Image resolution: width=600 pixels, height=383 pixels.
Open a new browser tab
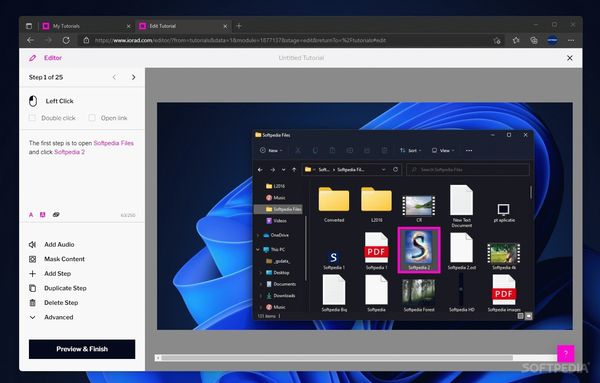[x=239, y=26]
